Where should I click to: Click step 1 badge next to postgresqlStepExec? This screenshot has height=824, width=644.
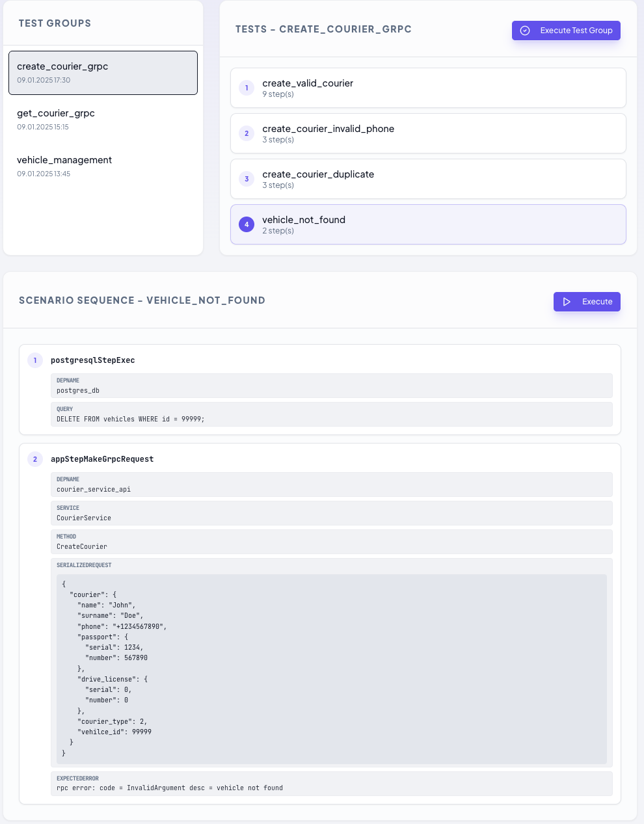pos(35,360)
